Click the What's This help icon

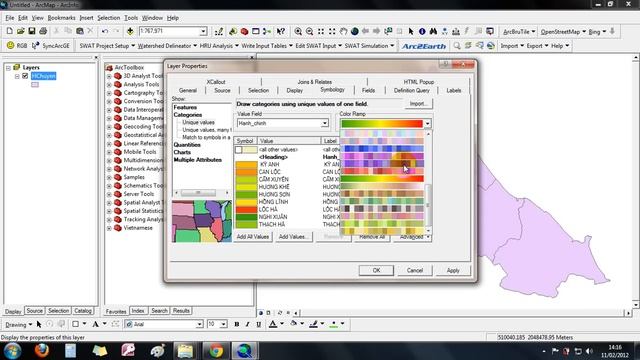pyautogui.click(x=280, y=31)
